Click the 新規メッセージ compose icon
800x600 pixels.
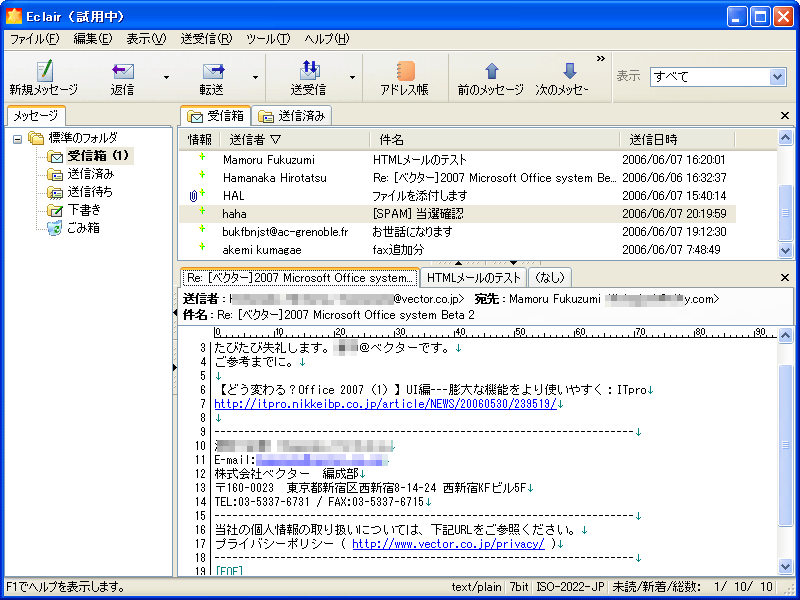point(44,70)
